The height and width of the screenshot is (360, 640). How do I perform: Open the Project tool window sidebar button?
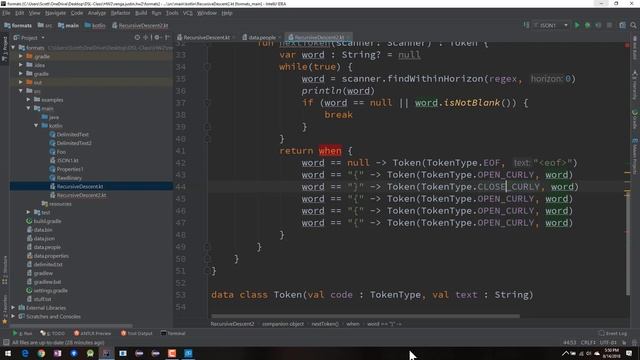[4, 49]
